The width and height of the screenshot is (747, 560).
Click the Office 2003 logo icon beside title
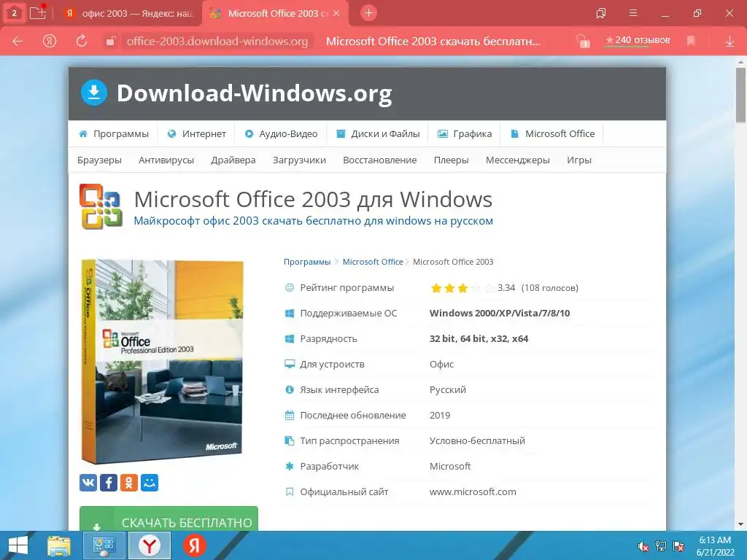(101, 206)
